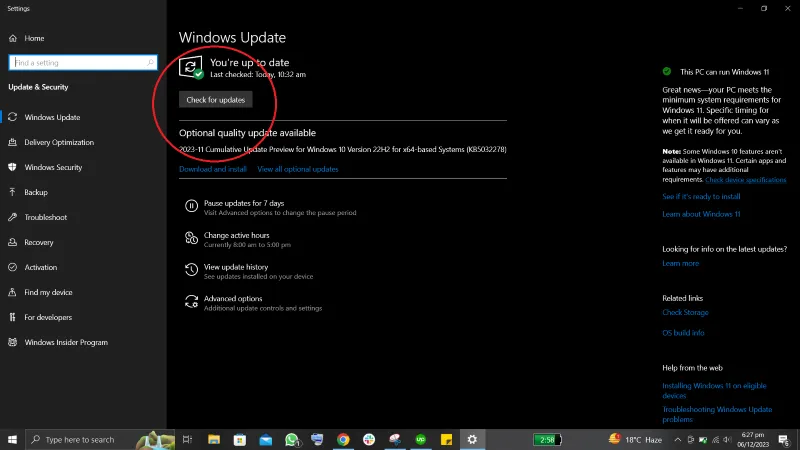Open Installing Windows 11 on eligible devices link
Screen dimensions: 800x450
click(x=714, y=391)
